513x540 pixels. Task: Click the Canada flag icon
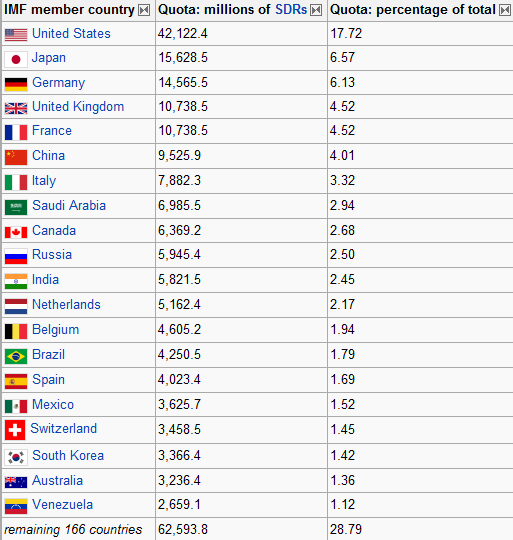point(16,232)
